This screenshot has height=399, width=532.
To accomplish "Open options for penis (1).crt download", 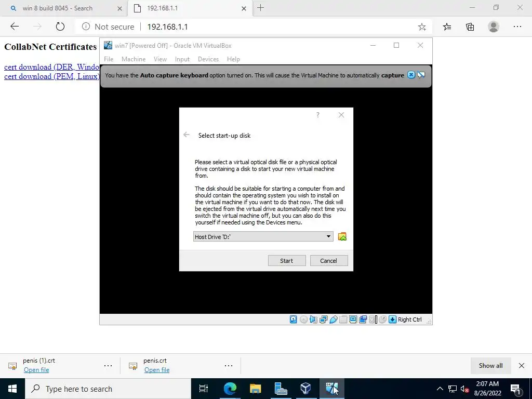I will [108, 365].
